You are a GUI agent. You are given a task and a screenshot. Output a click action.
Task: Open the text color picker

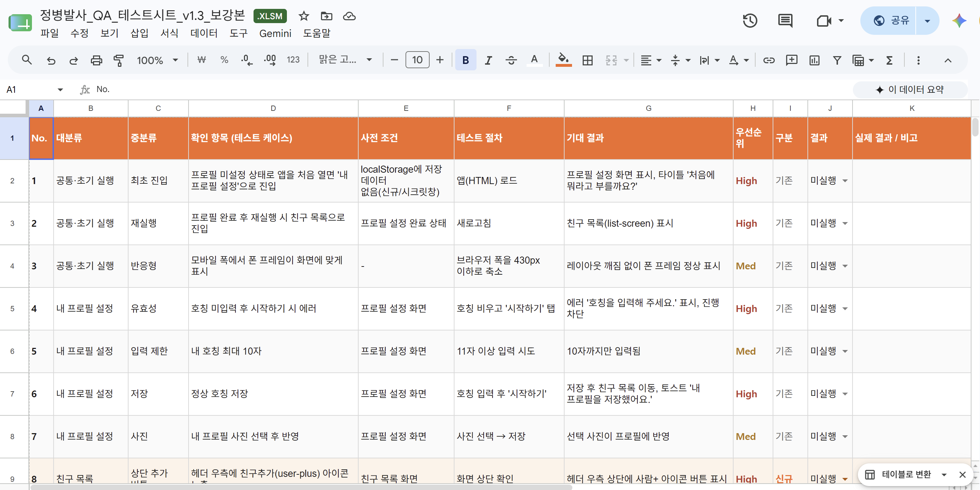[x=534, y=60]
